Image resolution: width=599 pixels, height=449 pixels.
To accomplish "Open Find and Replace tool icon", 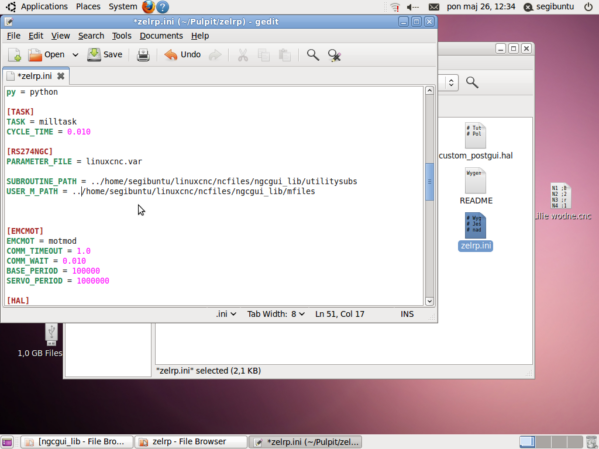I will coord(334,55).
